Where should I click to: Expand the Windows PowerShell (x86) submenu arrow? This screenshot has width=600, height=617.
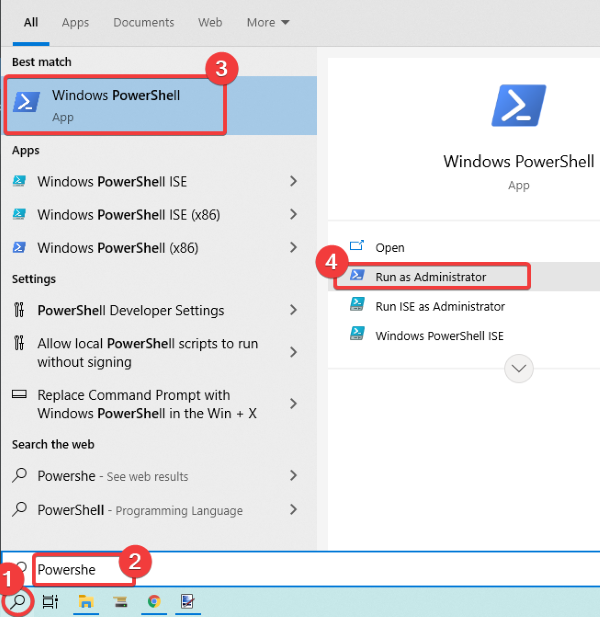pyautogui.click(x=293, y=247)
